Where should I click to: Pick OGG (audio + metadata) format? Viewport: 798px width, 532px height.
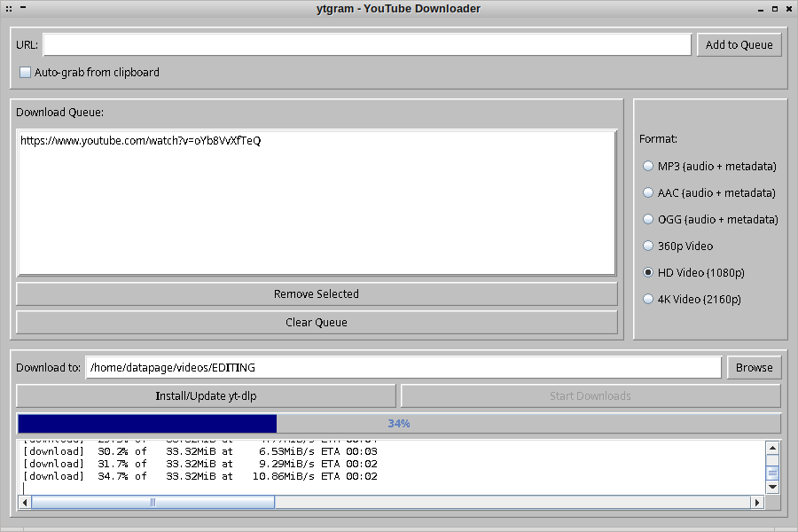tap(648, 219)
